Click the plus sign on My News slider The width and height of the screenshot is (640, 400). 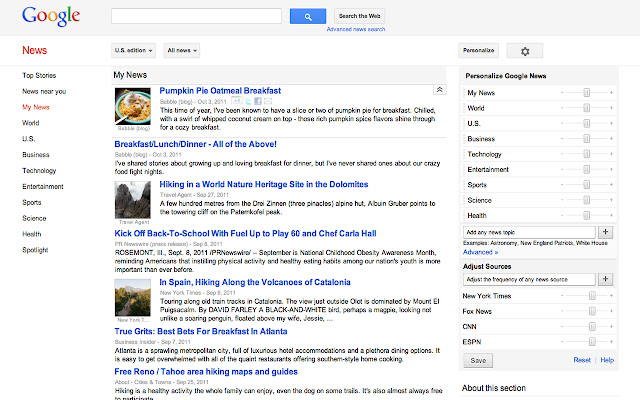611,93
